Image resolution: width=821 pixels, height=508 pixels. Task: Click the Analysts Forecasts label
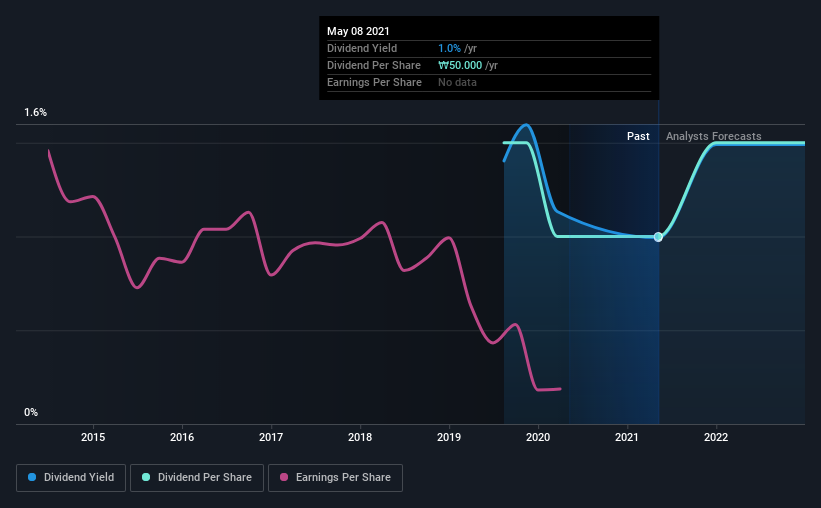(x=714, y=136)
